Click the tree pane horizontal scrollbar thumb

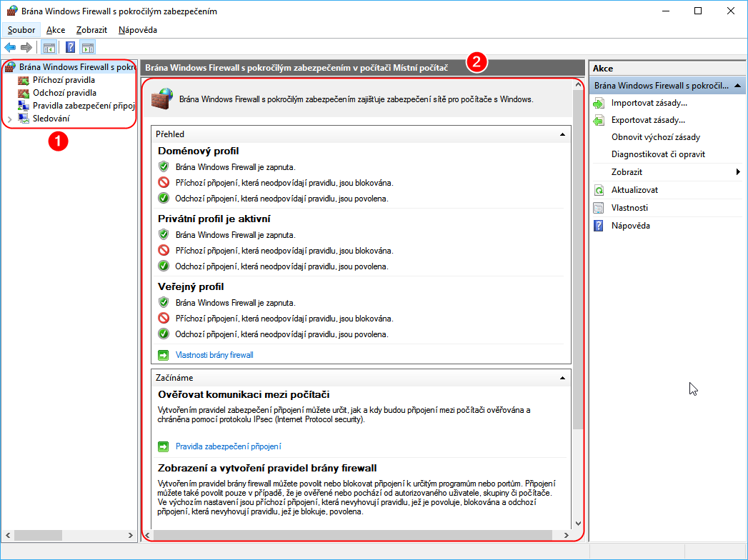38,536
